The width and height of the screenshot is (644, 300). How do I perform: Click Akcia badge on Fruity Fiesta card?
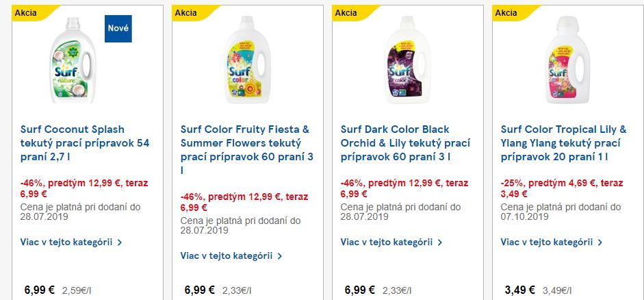click(186, 12)
